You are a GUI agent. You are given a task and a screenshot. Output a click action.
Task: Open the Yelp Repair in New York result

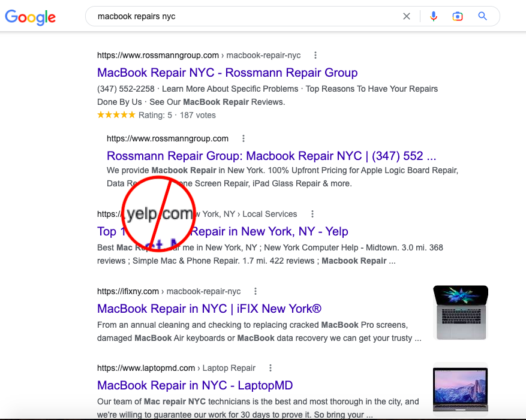(x=223, y=231)
